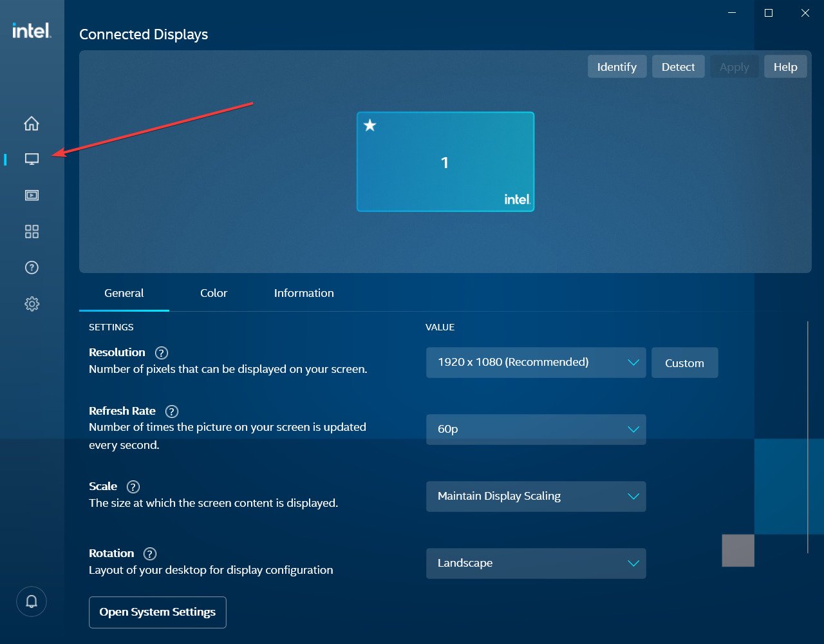The height and width of the screenshot is (644, 824).
Task: Open the notifications bell icon
Action: point(32,601)
